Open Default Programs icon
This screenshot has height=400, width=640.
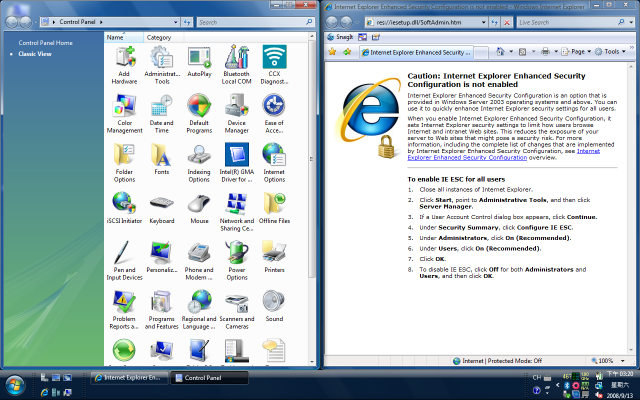click(199, 114)
